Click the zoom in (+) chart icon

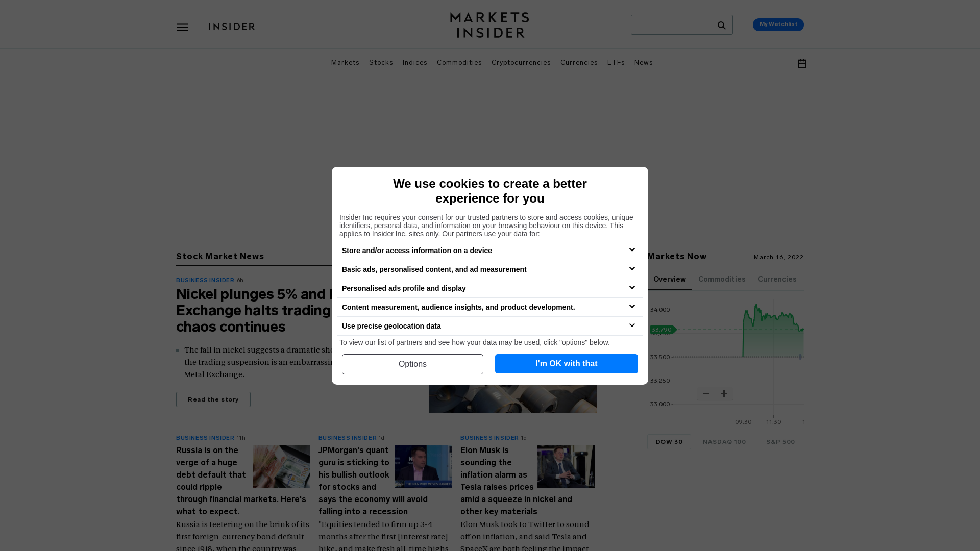[724, 393]
